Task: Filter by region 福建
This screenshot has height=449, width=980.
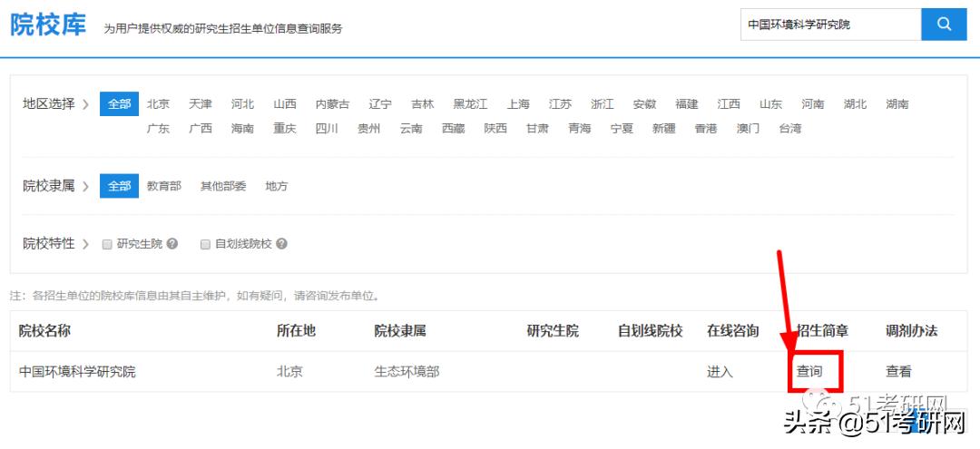Action: coord(687,103)
